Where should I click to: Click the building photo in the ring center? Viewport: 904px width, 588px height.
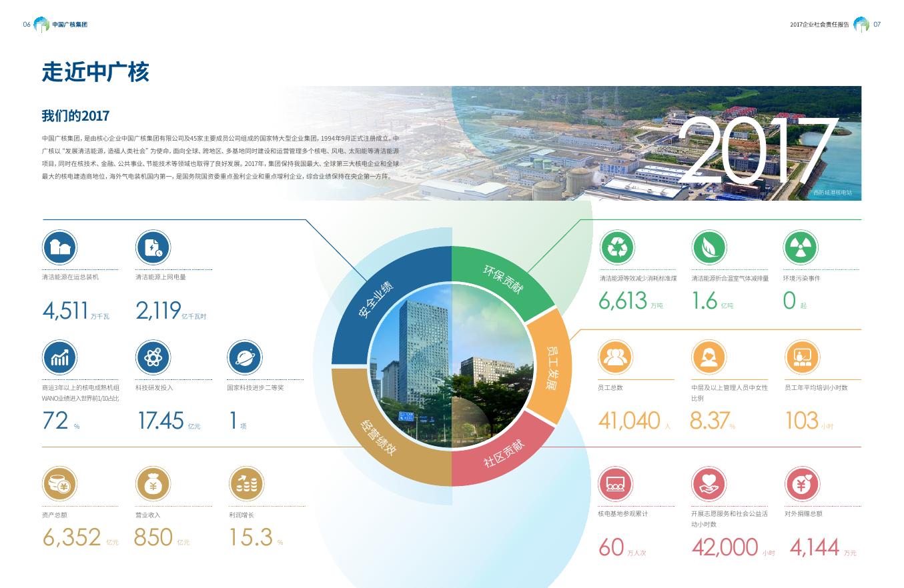pyautogui.click(x=452, y=365)
